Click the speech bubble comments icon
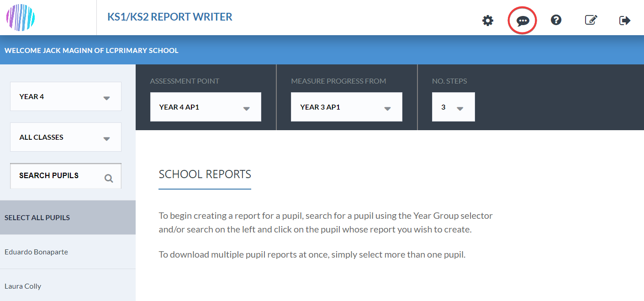Image resolution: width=644 pixels, height=301 pixels. (x=523, y=21)
